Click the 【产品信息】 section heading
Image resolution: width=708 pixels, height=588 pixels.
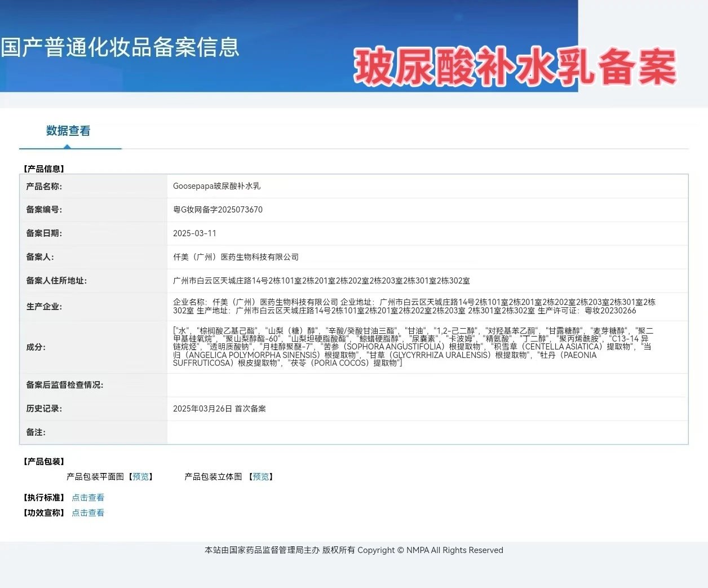44,169
